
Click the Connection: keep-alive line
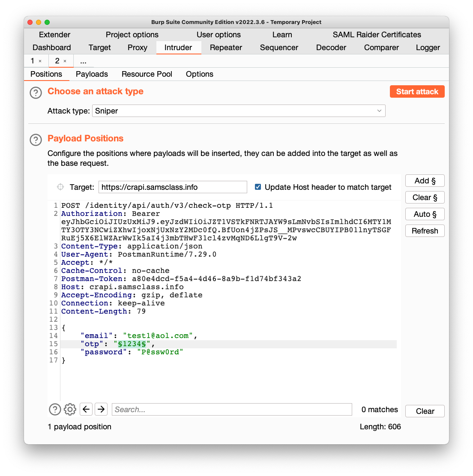(113, 303)
